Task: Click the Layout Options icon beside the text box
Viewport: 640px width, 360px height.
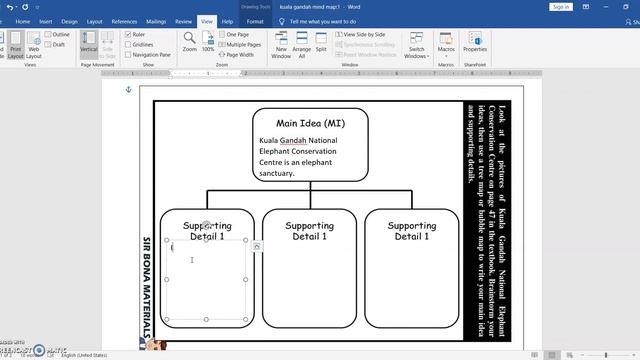Action: click(x=256, y=246)
